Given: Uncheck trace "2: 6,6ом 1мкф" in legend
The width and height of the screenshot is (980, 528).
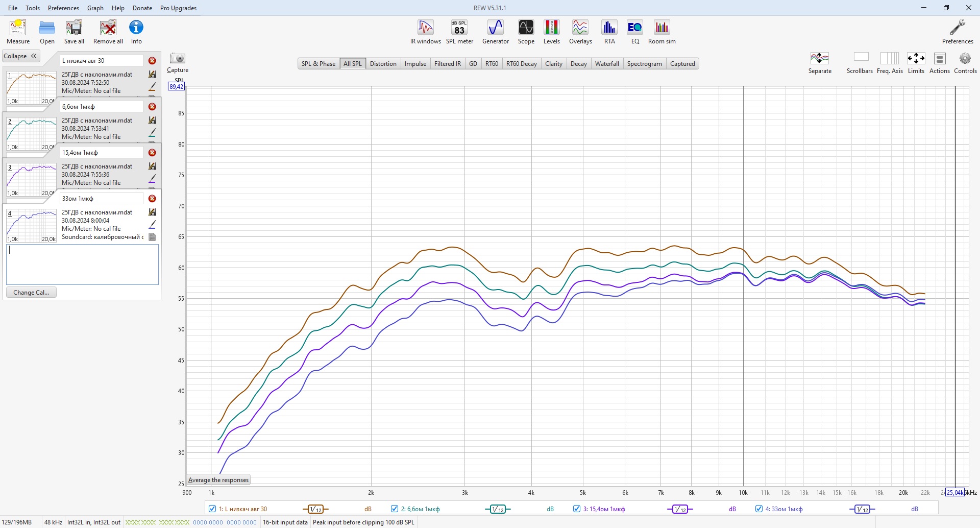Looking at the screenshot, I should [395, 509].
